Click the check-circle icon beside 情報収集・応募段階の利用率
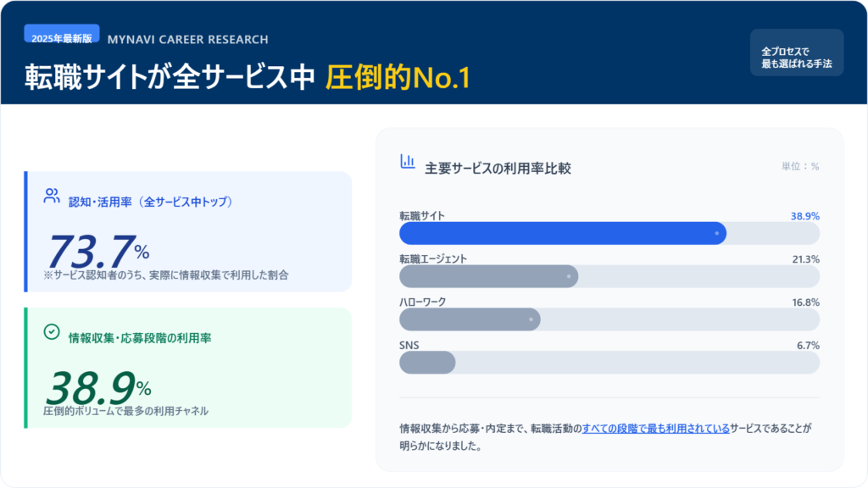 (52, 332)
